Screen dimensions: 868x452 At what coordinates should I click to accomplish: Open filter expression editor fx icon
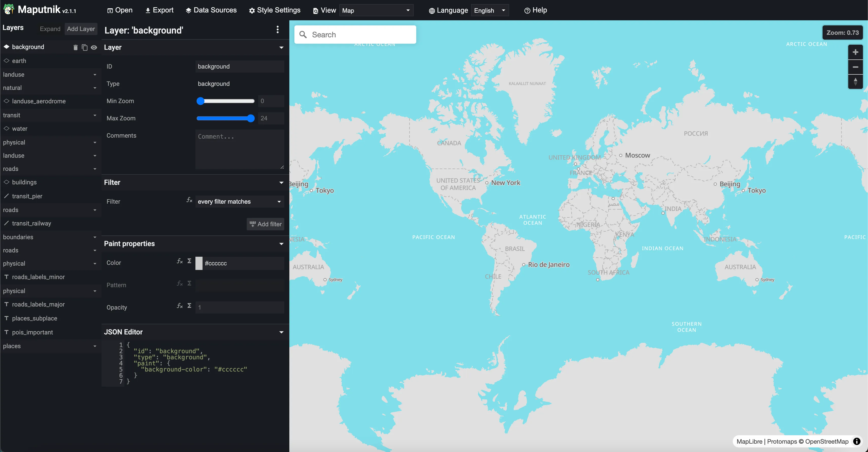tap(189, 200)
